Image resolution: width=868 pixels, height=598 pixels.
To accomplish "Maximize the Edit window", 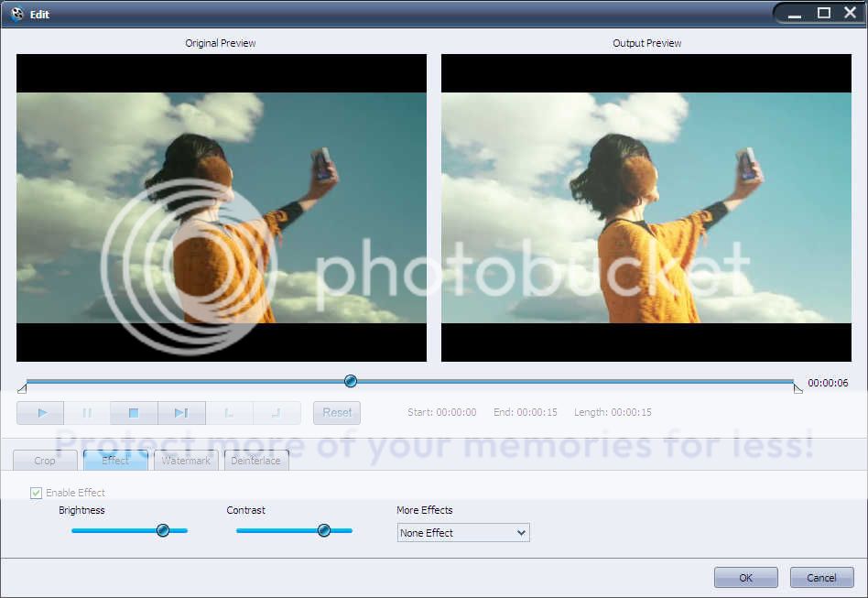I will pos(824,13).
